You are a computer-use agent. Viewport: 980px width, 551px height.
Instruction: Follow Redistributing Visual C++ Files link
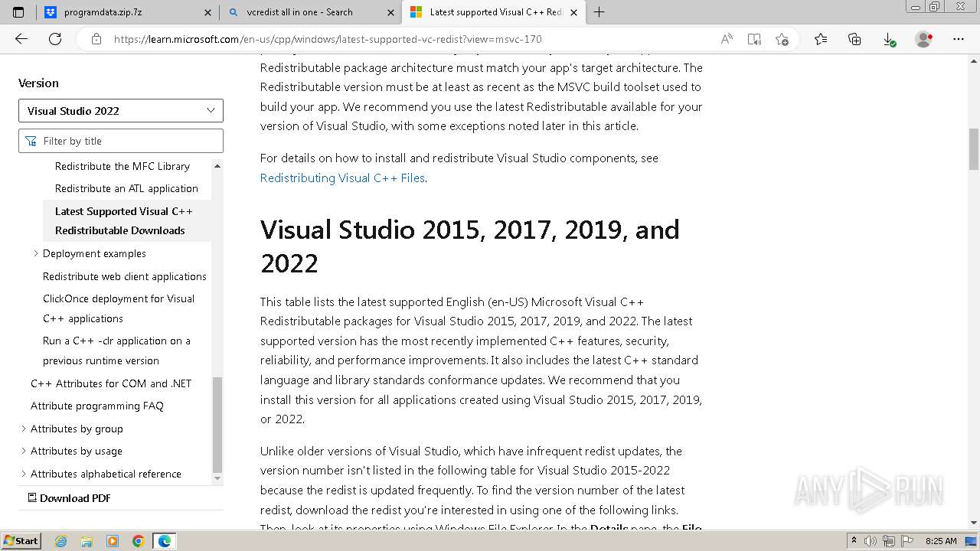tap(342, 178)
